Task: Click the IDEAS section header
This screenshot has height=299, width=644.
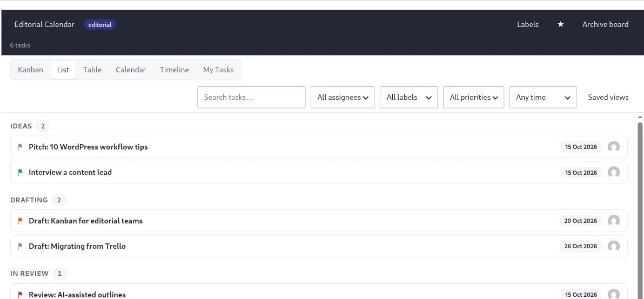Action: [21, 126]
